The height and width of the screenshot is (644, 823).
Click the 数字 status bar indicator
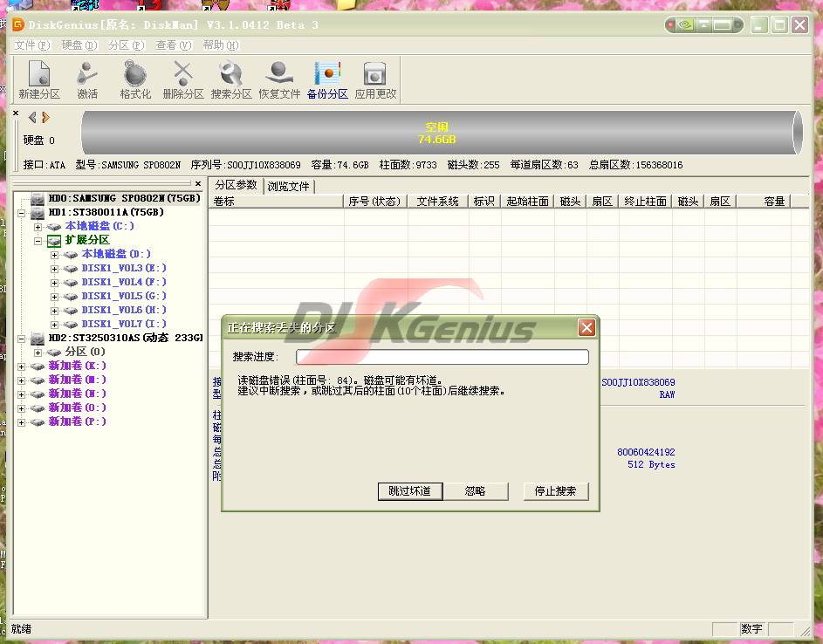click(x=751, y=629)
